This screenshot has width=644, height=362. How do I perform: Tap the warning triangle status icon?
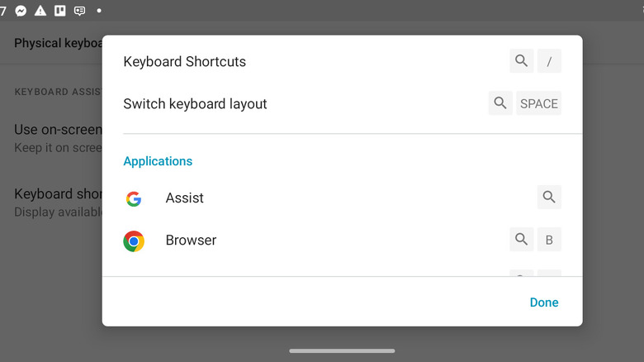point(40,11)
